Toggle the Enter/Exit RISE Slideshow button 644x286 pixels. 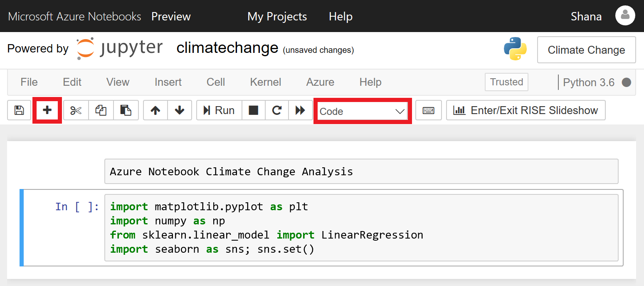click(x=526, y=110)
